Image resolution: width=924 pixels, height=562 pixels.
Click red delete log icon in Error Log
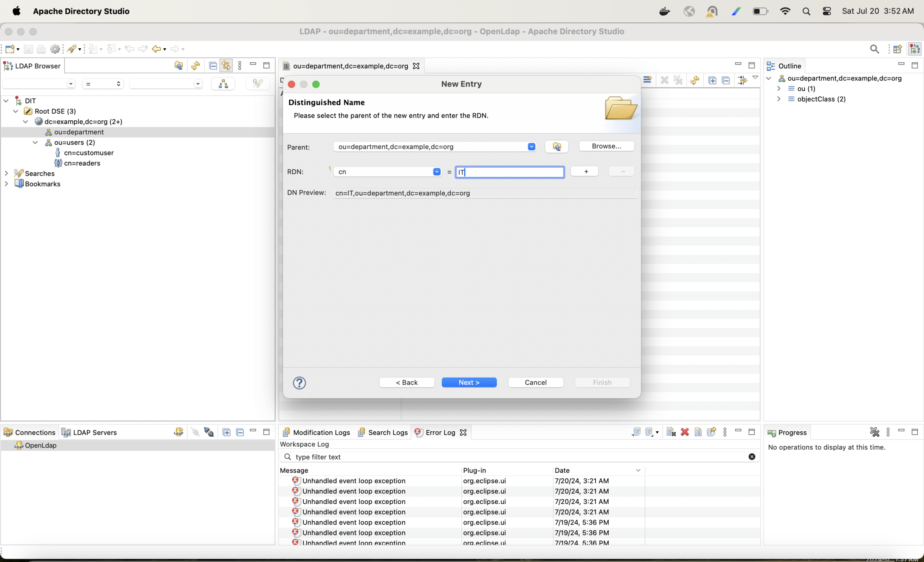click(685, 432)
